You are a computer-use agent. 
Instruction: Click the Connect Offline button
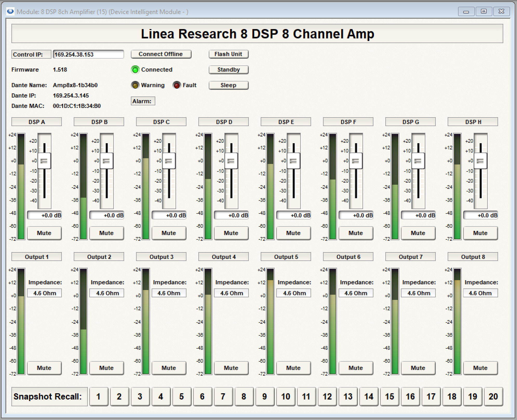click(x=161, y=54)
